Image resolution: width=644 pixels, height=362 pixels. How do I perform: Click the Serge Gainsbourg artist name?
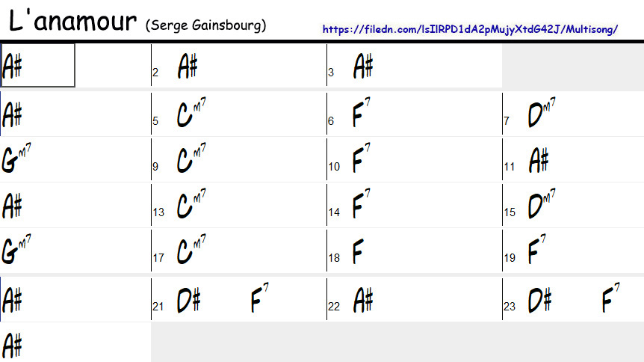click(x=206, y=25)
